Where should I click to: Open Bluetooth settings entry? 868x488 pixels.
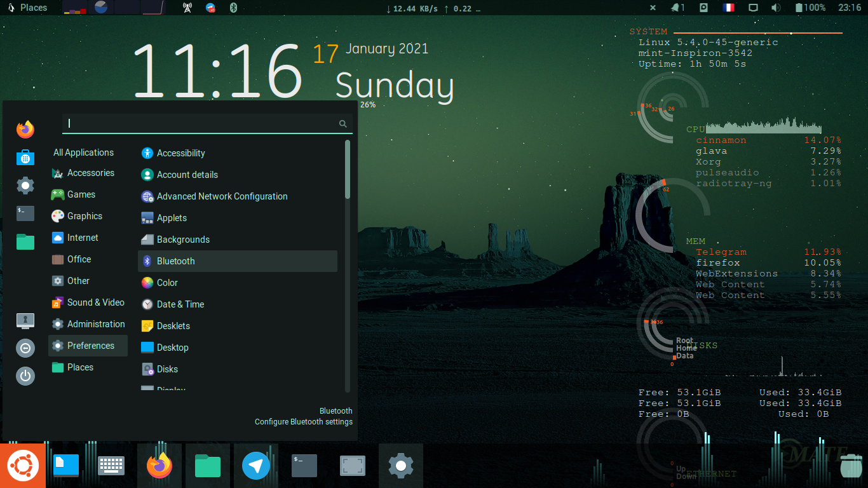(238, 261)
